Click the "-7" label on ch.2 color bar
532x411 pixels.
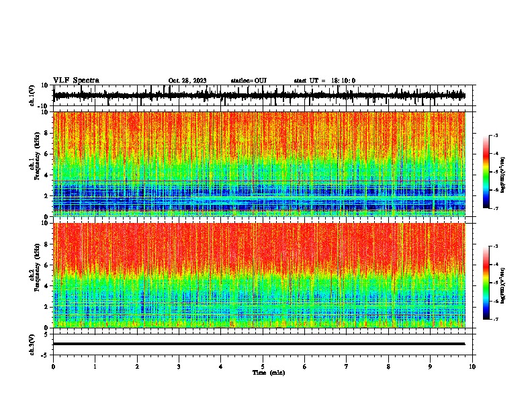tap(496, 319)
